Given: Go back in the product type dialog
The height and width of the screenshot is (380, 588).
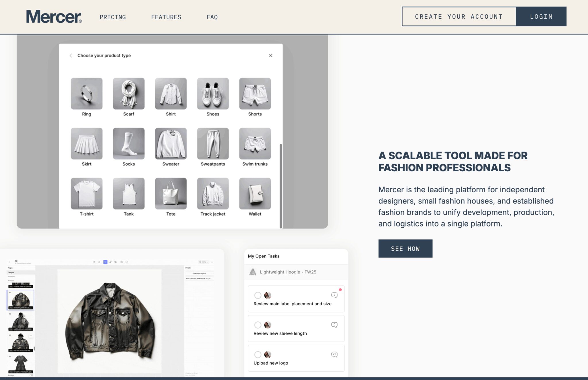Looking at the screenshot, I should (71, 55).
